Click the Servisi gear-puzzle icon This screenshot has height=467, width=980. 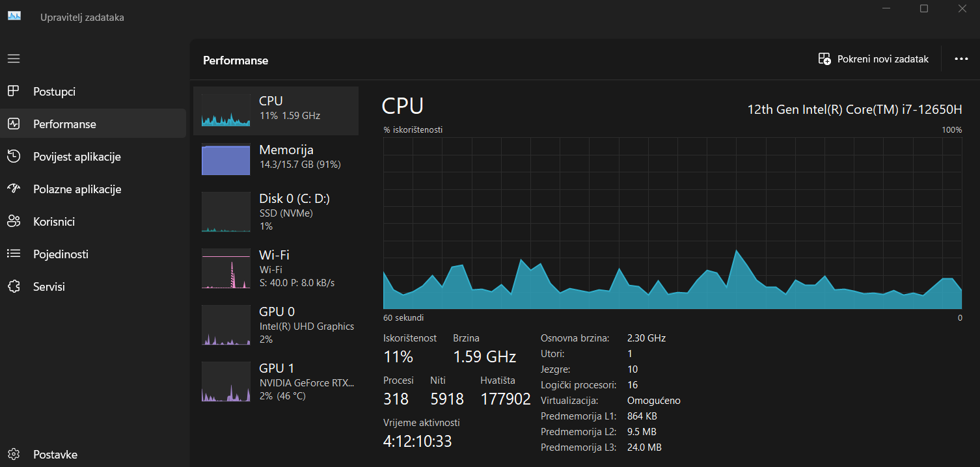14,286
